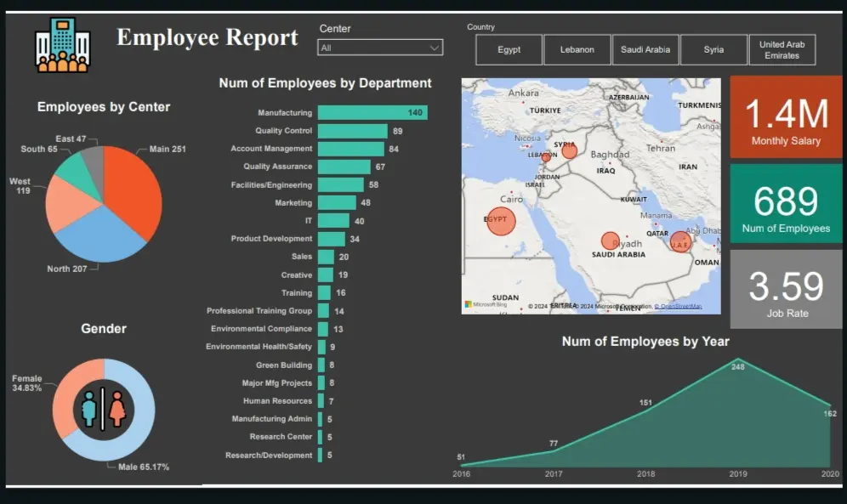Screen dimensions: 847x504
Task: Open the Center dropdown chevron
Action: (x=435, y=48)
